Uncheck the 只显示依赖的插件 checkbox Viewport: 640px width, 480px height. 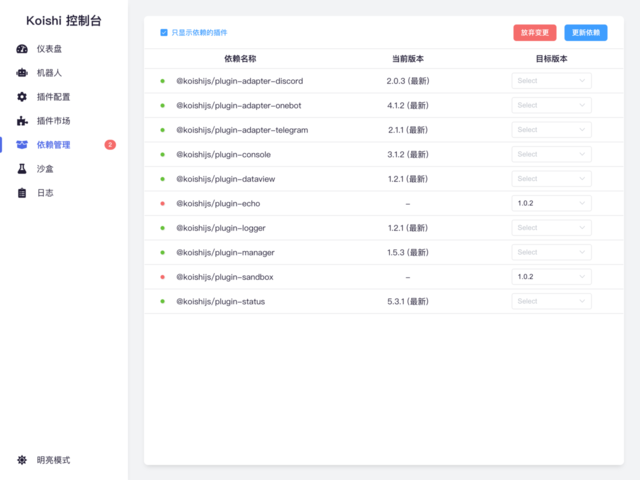tap(164, 32)
